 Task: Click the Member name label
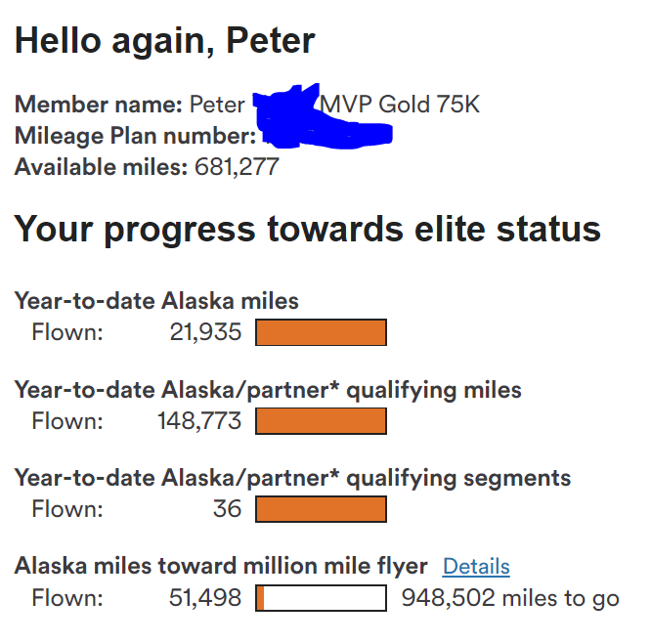(x=99, y=105)
